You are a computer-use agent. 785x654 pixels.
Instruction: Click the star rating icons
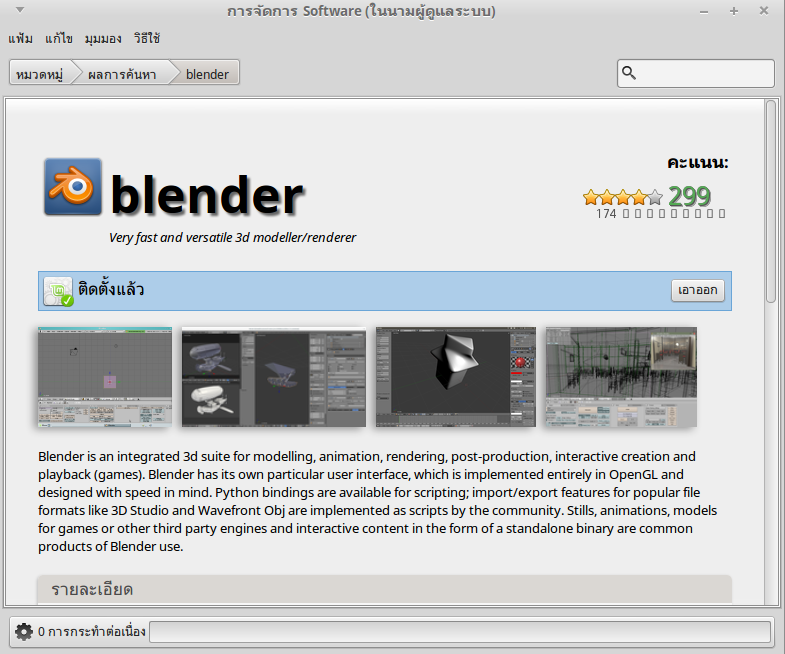click(623, 197)
